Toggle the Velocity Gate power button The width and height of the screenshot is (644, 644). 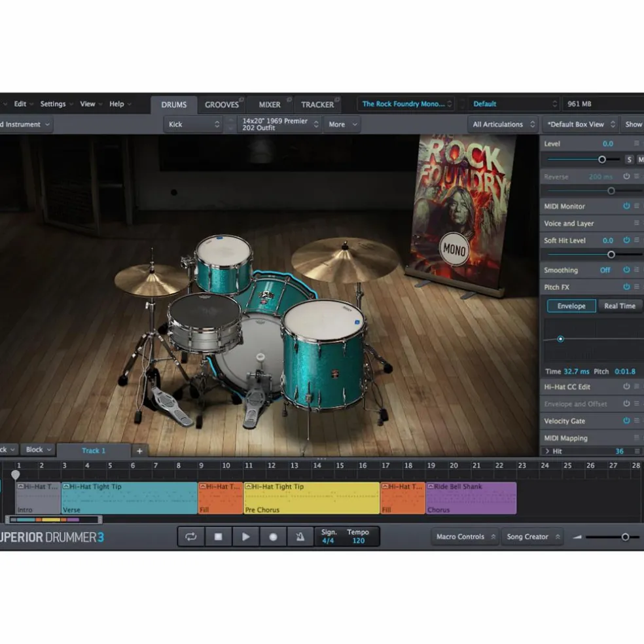[x=626, y=421]
